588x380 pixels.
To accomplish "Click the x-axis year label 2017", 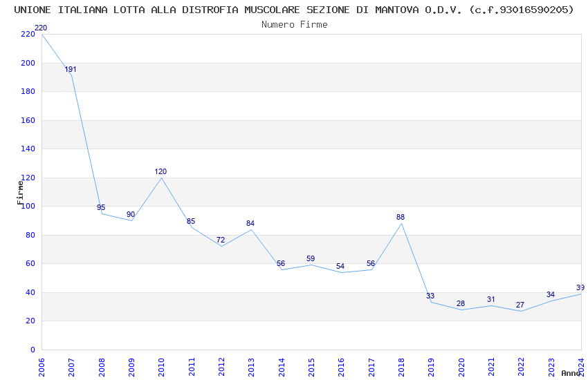I will tap(371, 367).
